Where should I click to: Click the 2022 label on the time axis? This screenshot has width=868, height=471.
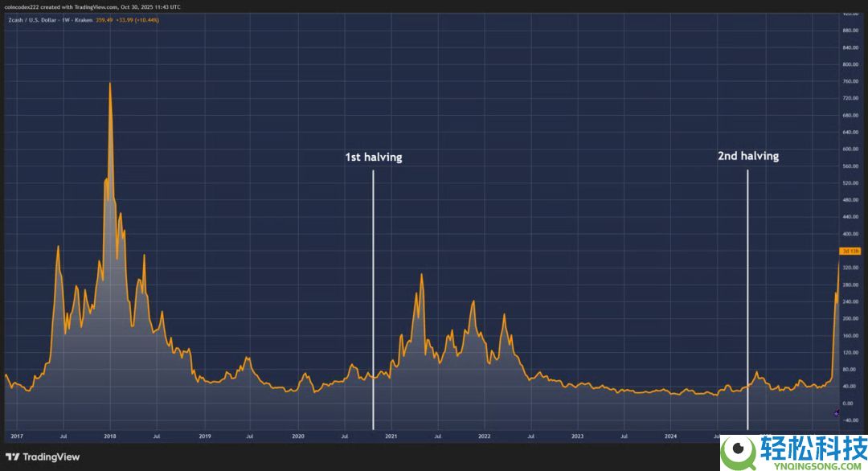[484, 436]
